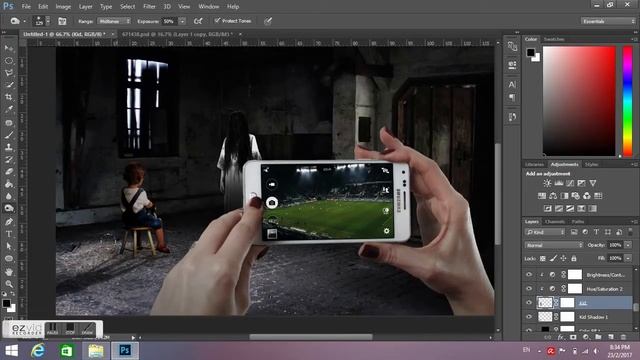Screen dimensions: 640x360
Task: Select the Magic Wand tool
Action: point(9,85)
